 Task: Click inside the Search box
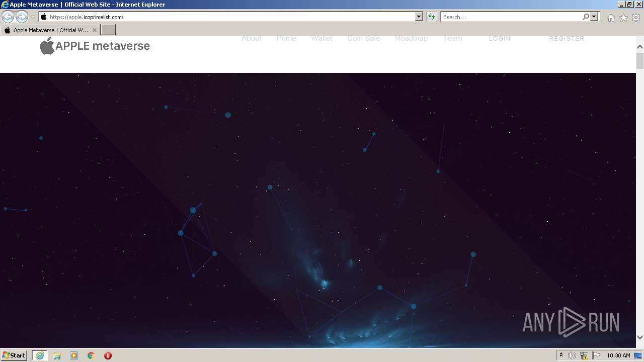[x=511, y=17]
